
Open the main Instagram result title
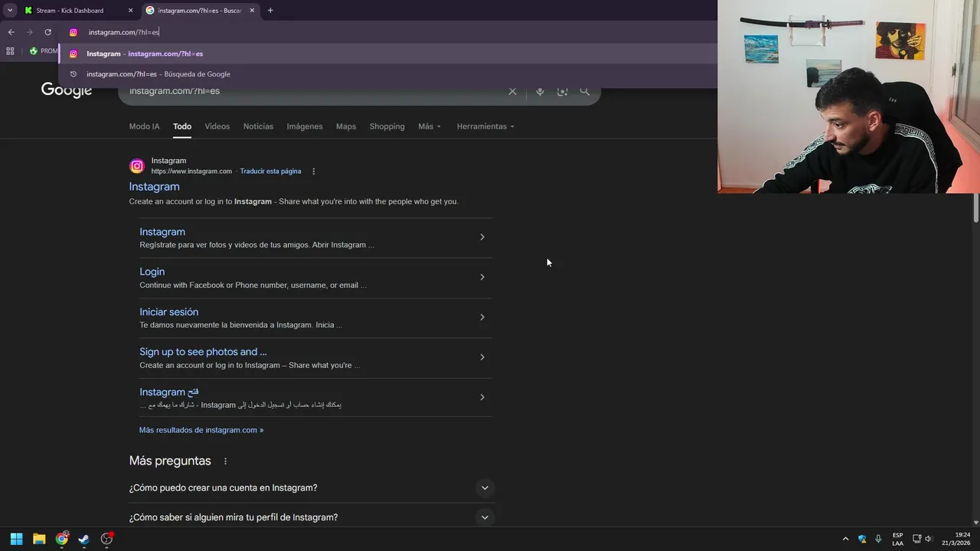154,187
